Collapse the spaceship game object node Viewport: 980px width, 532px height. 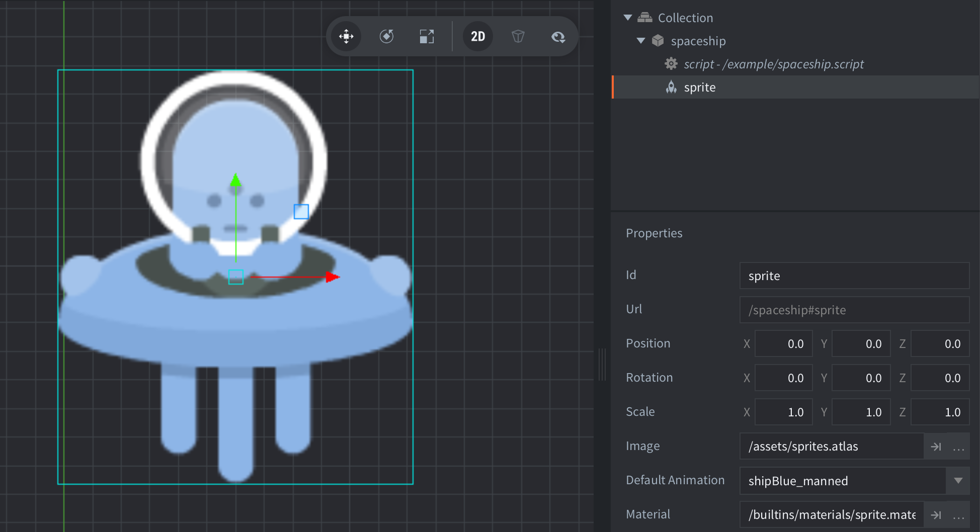pyautogui.click(x=641, y=41)
